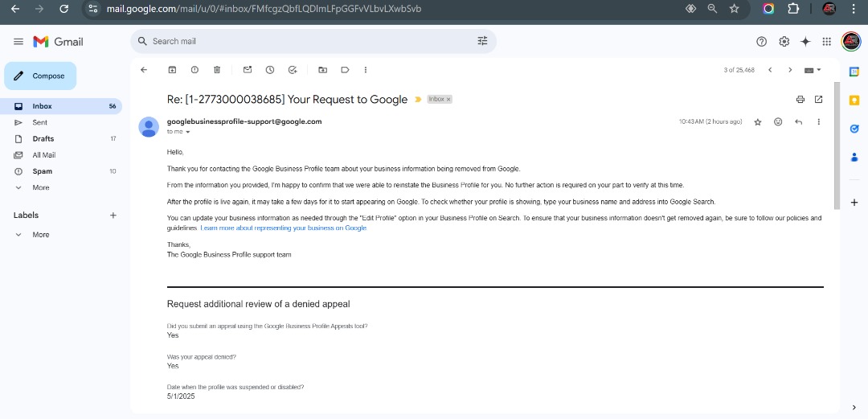Open Google Keep side panel

(854, 101)
